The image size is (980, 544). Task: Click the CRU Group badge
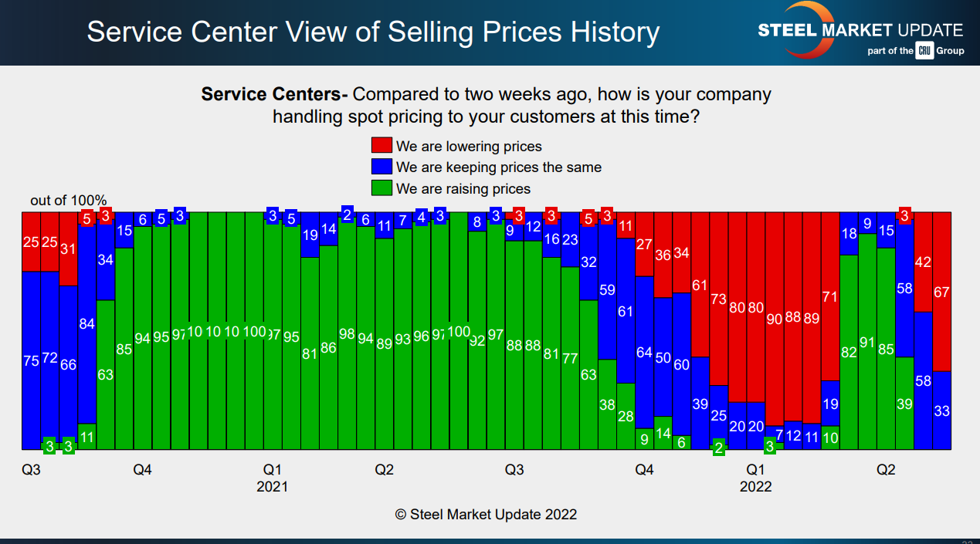[x=924, y=51]
